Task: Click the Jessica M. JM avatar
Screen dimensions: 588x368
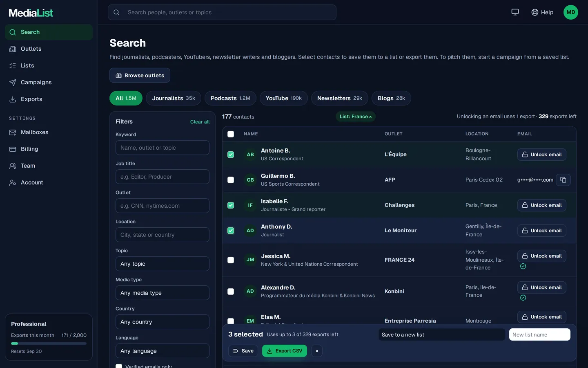Action: [250, 260]
